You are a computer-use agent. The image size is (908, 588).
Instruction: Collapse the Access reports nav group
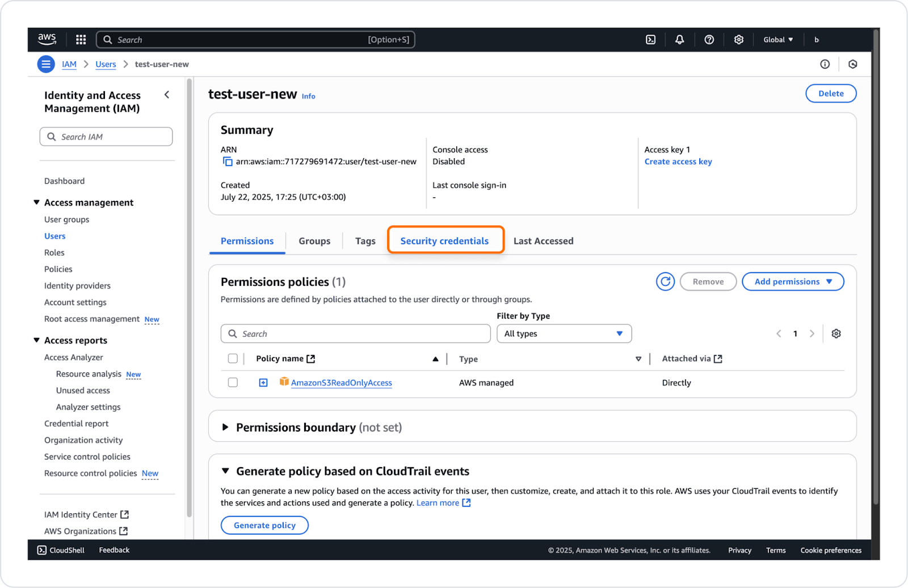(x=37, y=340)
